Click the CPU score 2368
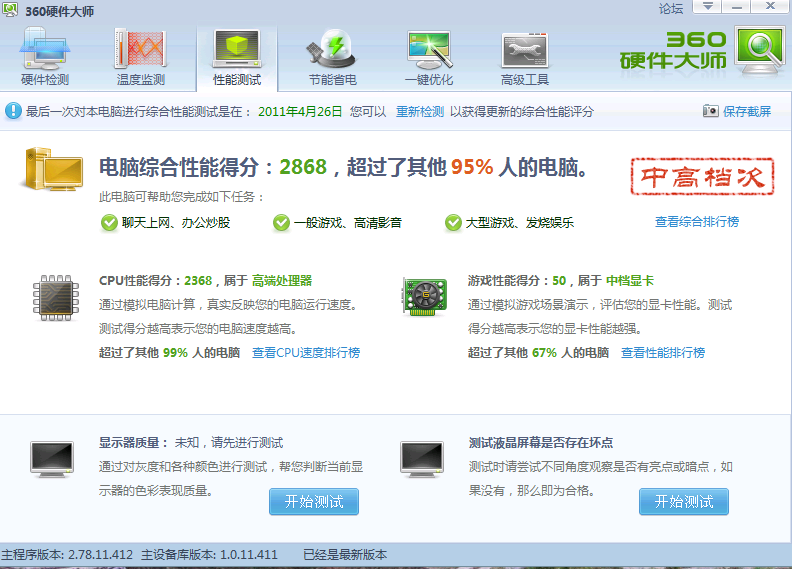The width and height of the screenshot is (792, 569). click(x=198, y=281)
